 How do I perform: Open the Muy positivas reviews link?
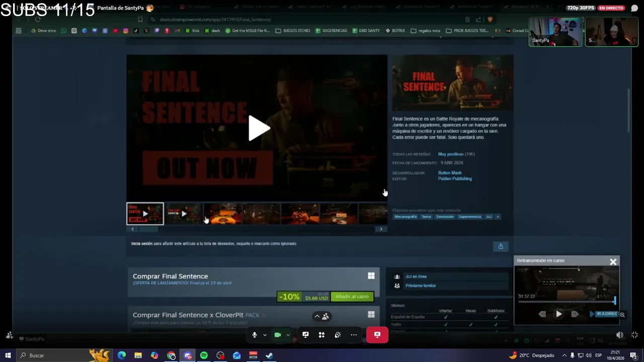click(450, 154)
